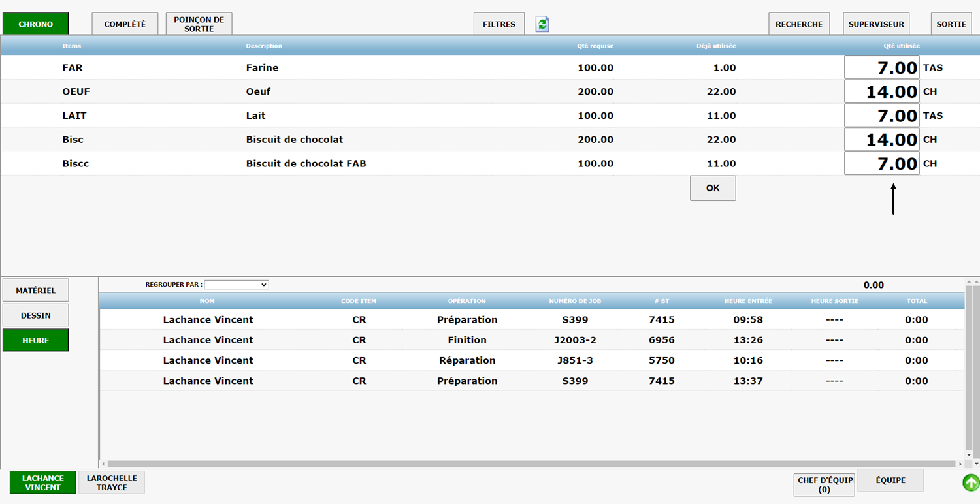
Task: Edit the Lait quantity used field
Action: 882,116
